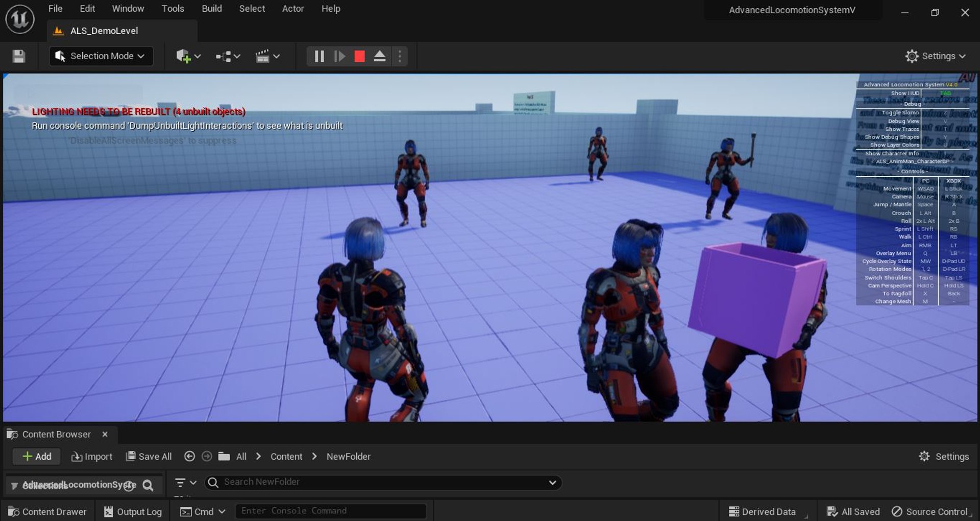Click the sources panel search icon
Image resolution: width=980 pixels, height=521 pixels.
tap(148, 485)
